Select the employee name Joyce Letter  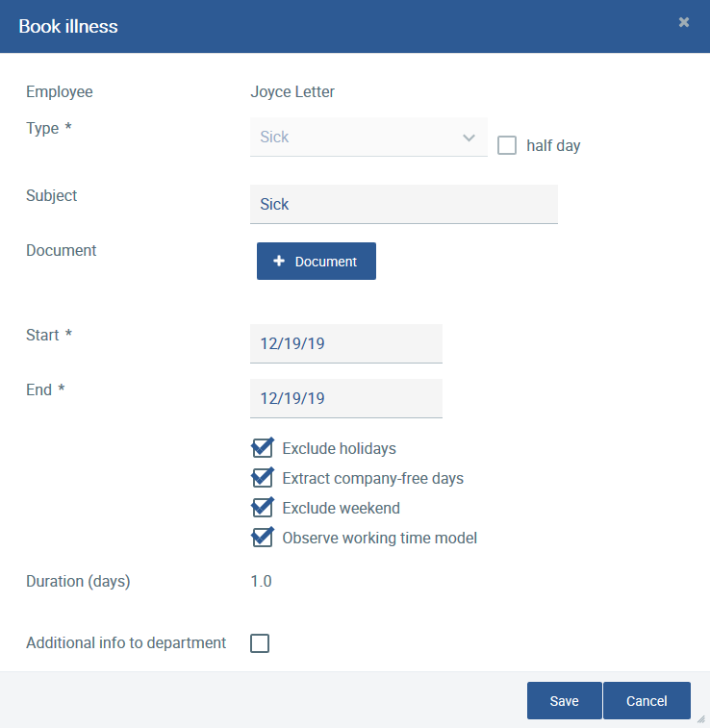pyautogui.click(x=292, y=92)
